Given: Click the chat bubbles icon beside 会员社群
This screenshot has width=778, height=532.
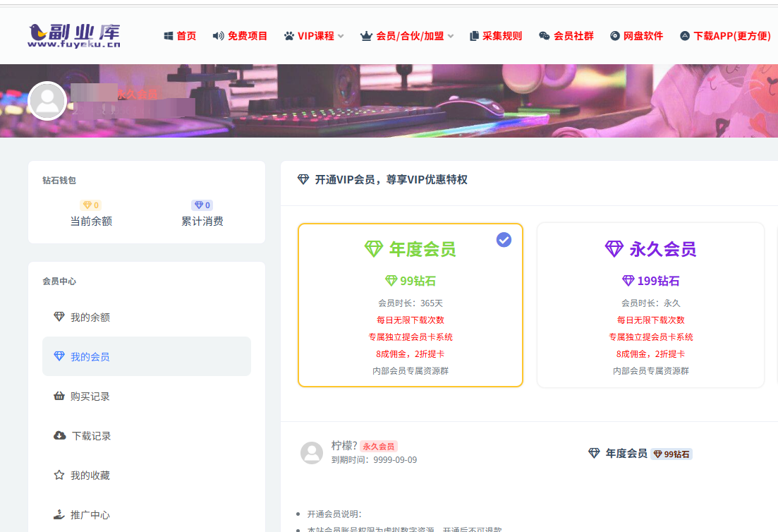Looking at the screenshot, I should (x=545, y=36).
